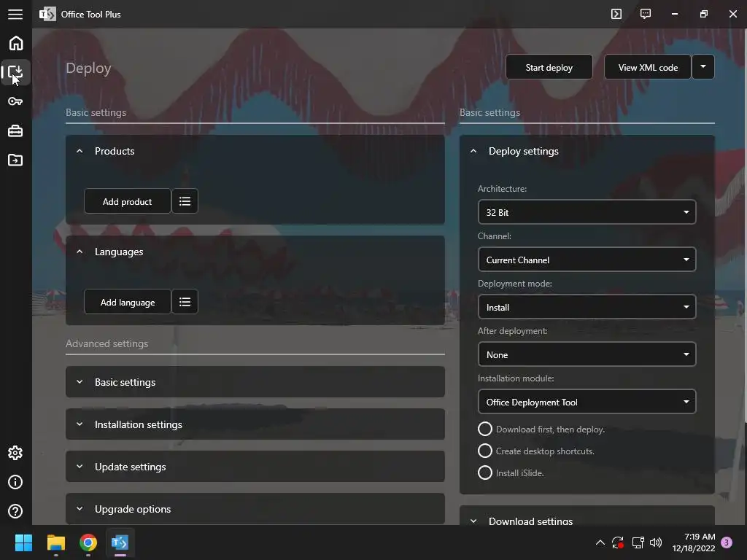Open the clock showing 7:19 AM

tap(694, 542)
